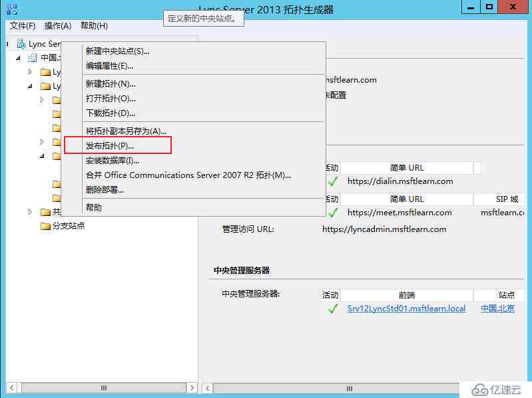The width and height of the screenshot is (532, 398).
Task: Click right arrow of tree pane scrollbar
Action: coord(192,388)
